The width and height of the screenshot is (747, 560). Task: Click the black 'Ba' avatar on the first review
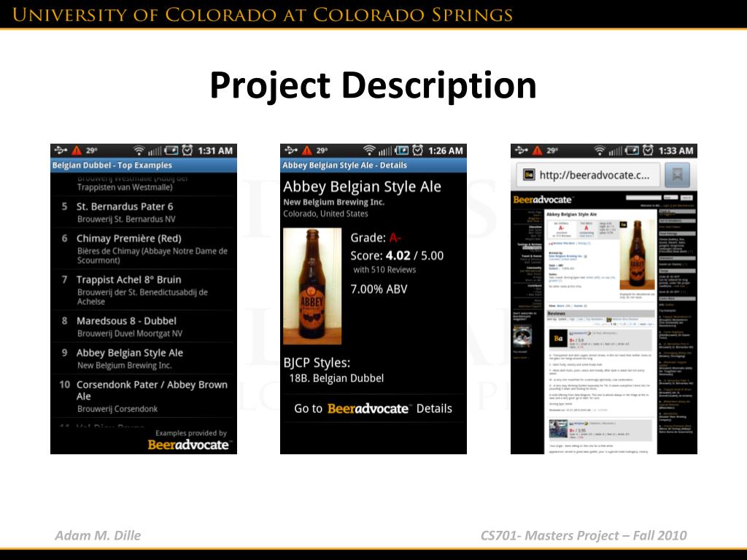coord(558,338)
